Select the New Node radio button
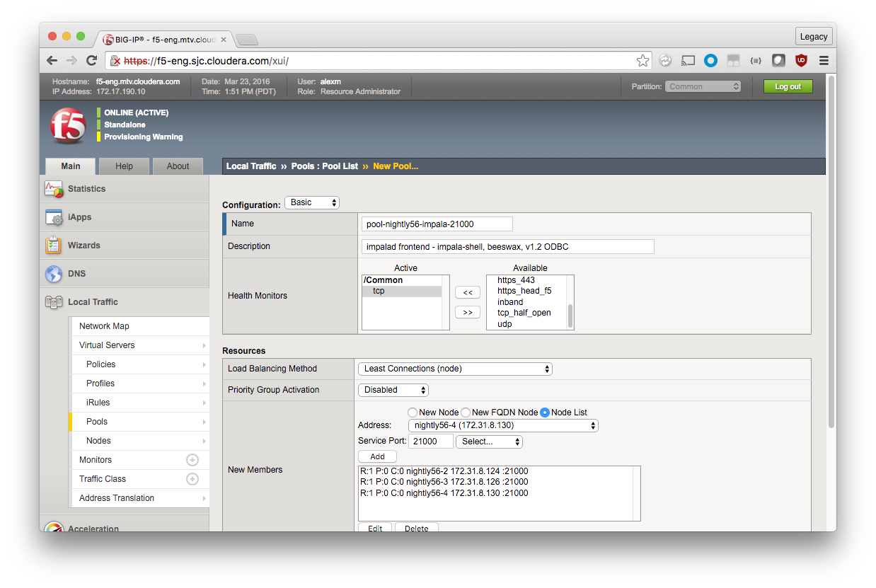The image size is (876, 588). coord(413,413)
